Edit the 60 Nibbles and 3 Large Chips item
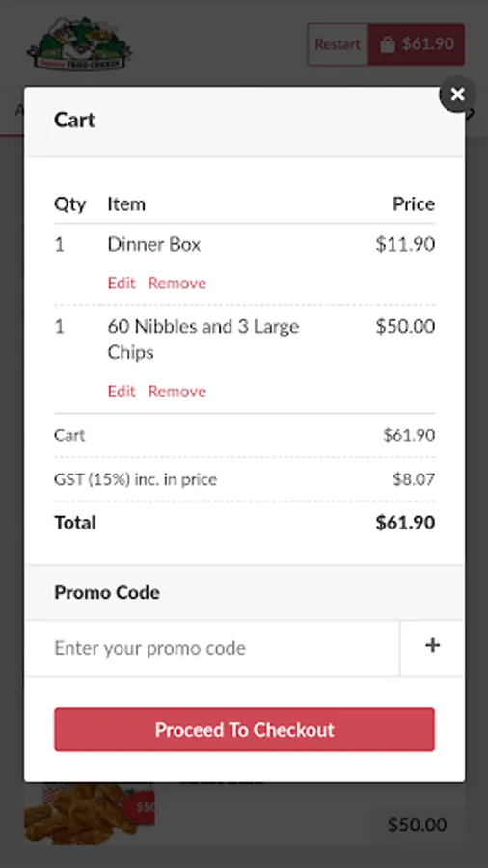The height and width of the screenshot is (868, 488). (x=122, y=392)
